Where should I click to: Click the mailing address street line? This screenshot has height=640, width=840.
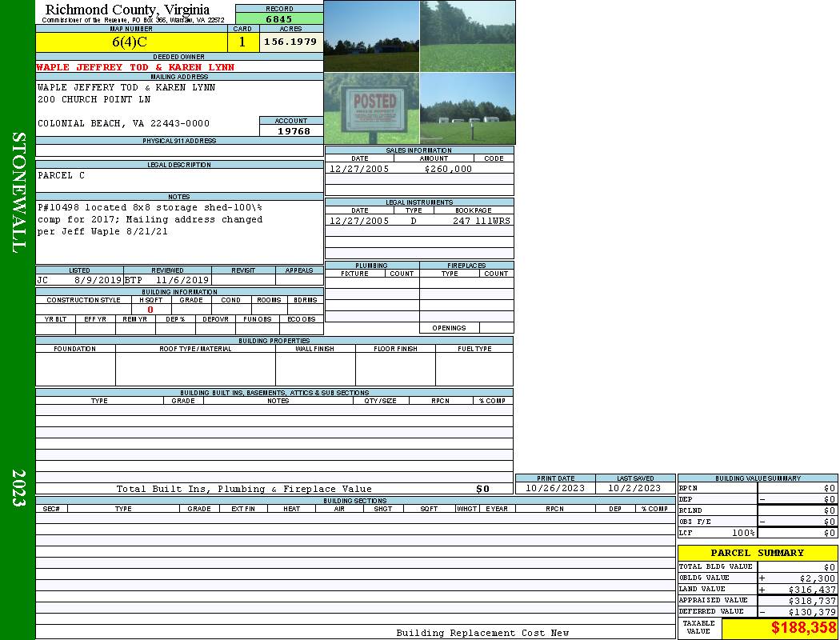click(94, 99)
